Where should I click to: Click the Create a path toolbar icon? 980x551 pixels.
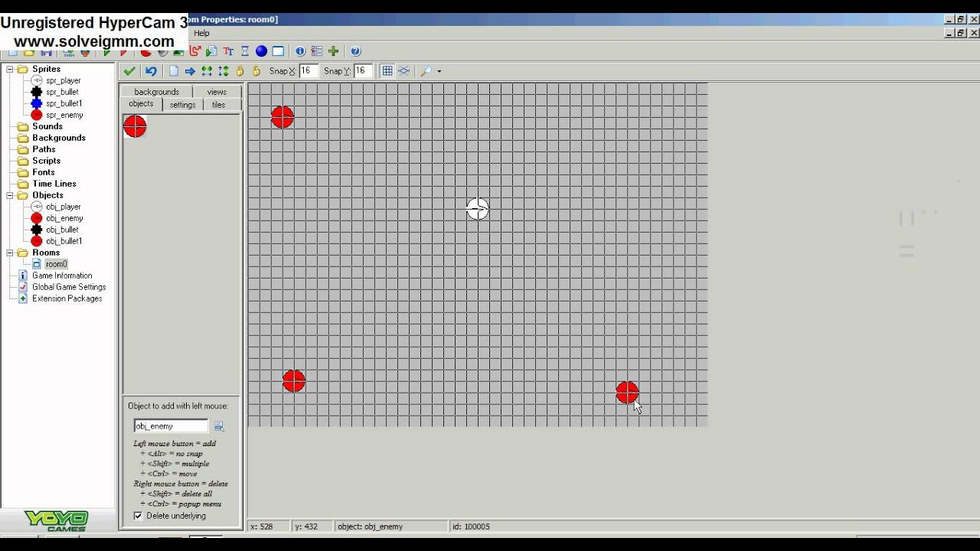[195, 51]
